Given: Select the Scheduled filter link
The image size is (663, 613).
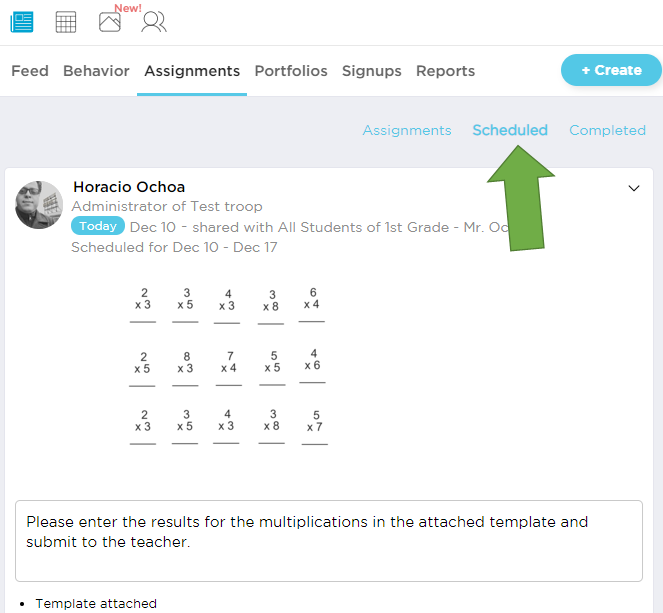Looking at the screenshot, I should click(x=510, y=130).
